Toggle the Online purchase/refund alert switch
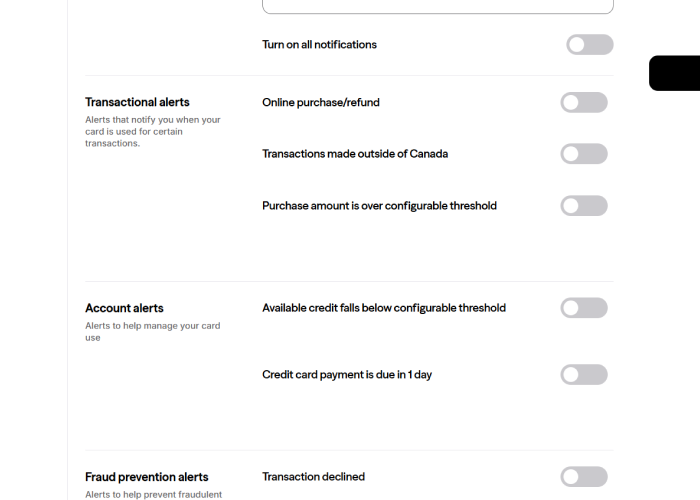This screenshot has height=500, width=700. coord(584,102)
